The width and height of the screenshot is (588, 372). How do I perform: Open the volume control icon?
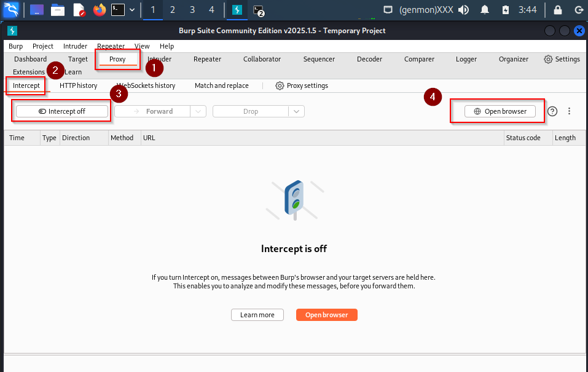pos(464,10)
